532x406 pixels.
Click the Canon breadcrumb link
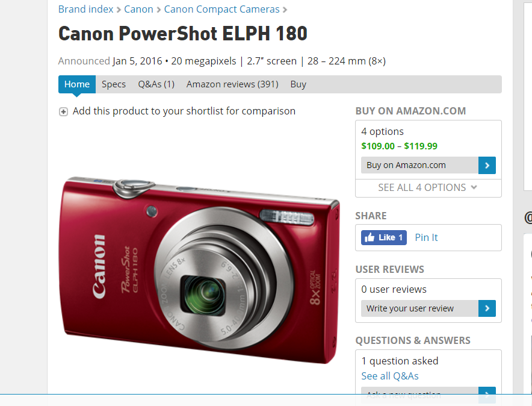pos(138,9)
